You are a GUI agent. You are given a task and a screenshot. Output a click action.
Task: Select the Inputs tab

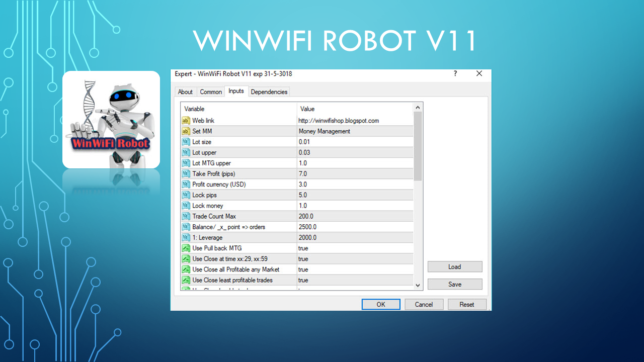coord(236,91)
